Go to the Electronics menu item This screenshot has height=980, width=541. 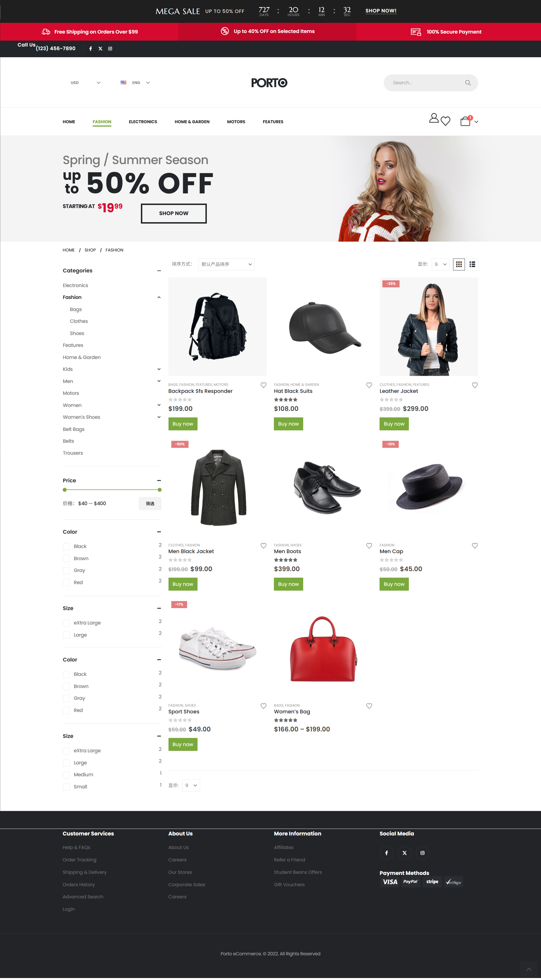click(x=143, y=122)
